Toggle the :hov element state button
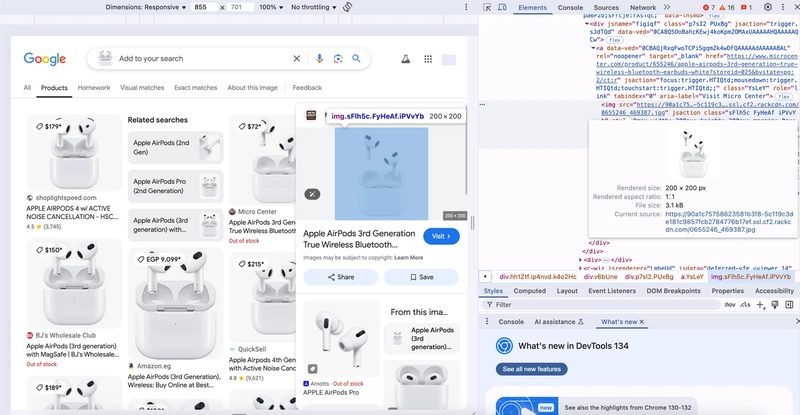 pyautogui.click(x=730, y=305)
